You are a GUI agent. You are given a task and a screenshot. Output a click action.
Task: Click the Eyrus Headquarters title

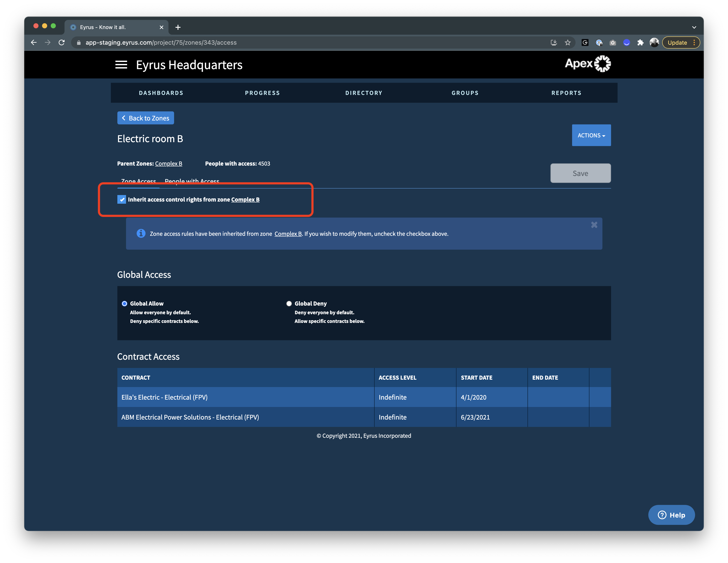point(189,65)
